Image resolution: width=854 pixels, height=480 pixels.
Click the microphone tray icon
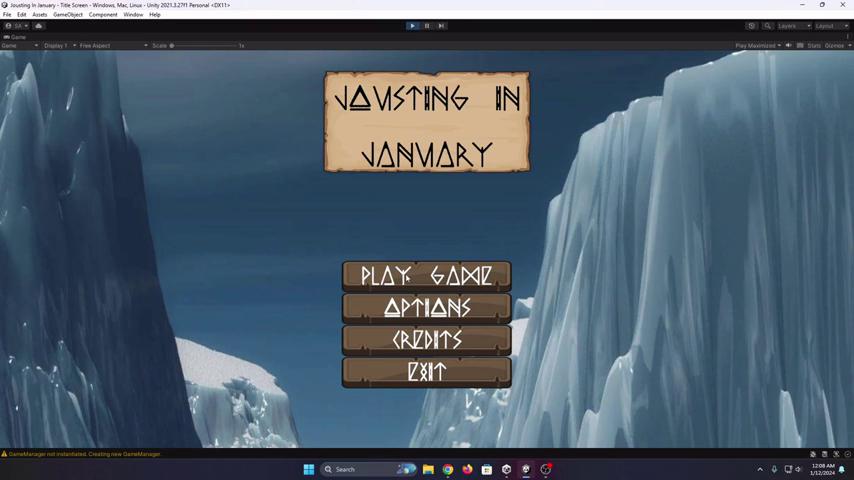tap(774, 469)
